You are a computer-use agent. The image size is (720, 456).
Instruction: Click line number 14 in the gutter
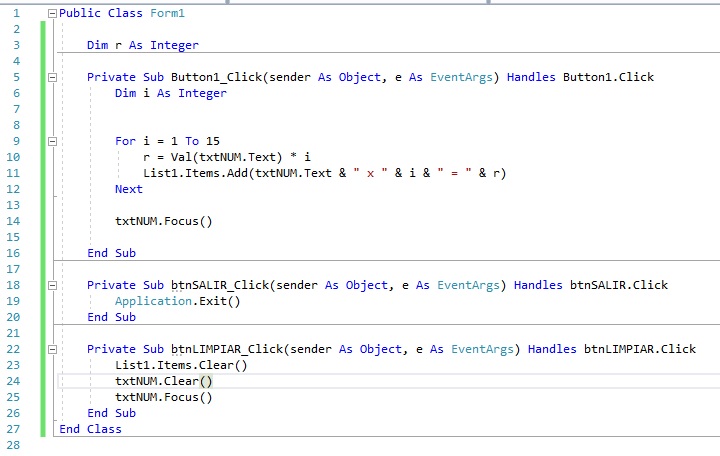(14, 221)
